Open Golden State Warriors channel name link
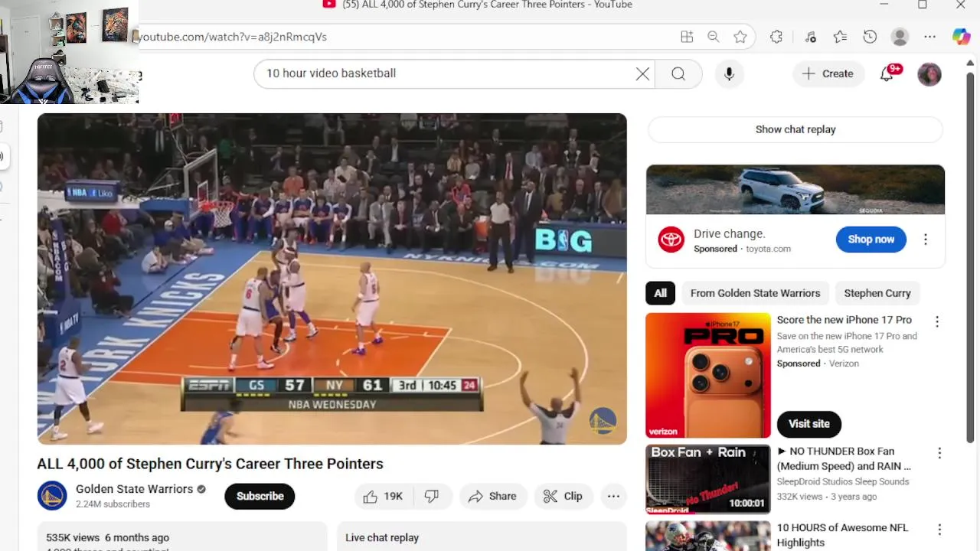 point(134,489)
